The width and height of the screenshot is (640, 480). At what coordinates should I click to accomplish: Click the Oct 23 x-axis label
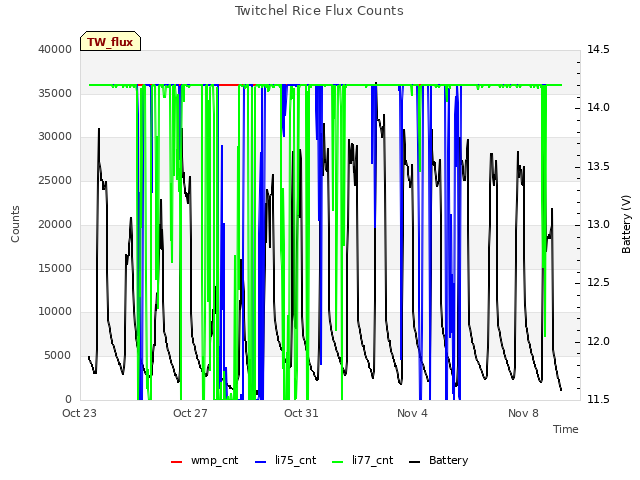click(x=79, y=413)
